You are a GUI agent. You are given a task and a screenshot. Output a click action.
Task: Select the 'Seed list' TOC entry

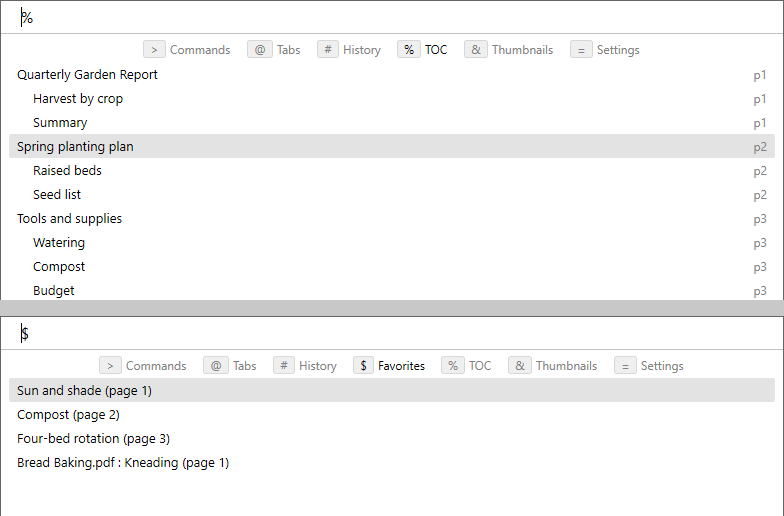pos(392,194)
